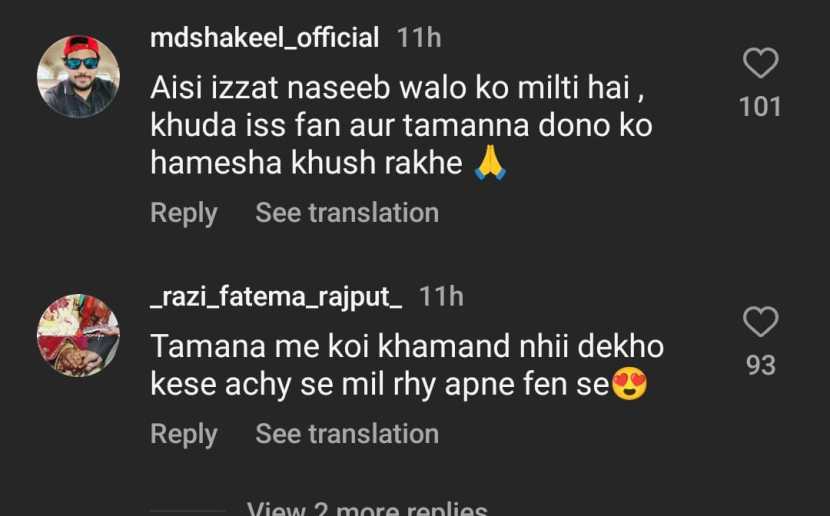This screenshot has width=830, height=516.
Task: See translation of the "Tamana me koi" comment
Action: pyautogui.click(x=347, y=434)
